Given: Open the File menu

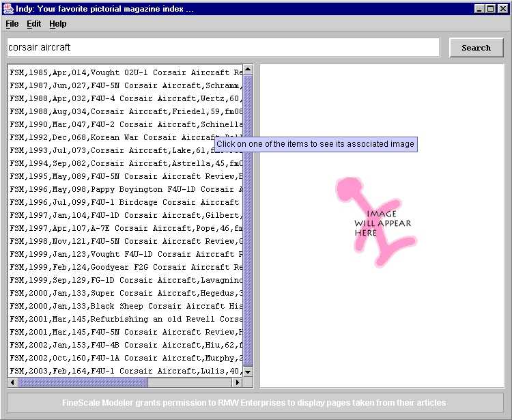Looking at the screenshot, I should (x=12, y=24).
